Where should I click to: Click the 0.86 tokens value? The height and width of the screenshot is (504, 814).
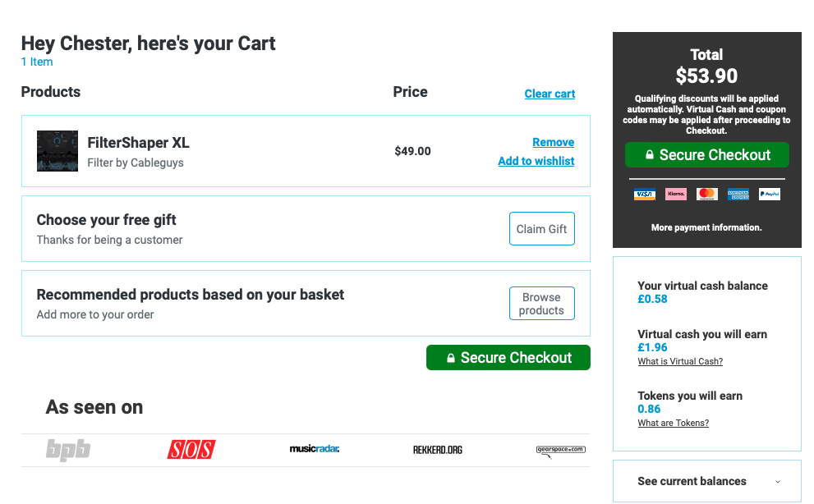point(649,409)
